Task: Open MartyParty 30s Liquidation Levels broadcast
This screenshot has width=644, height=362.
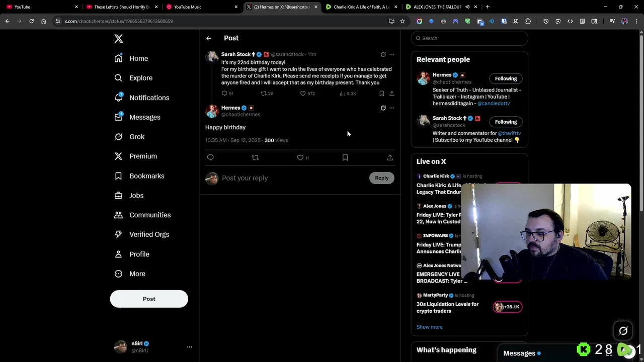Action: tap(448, 307)
